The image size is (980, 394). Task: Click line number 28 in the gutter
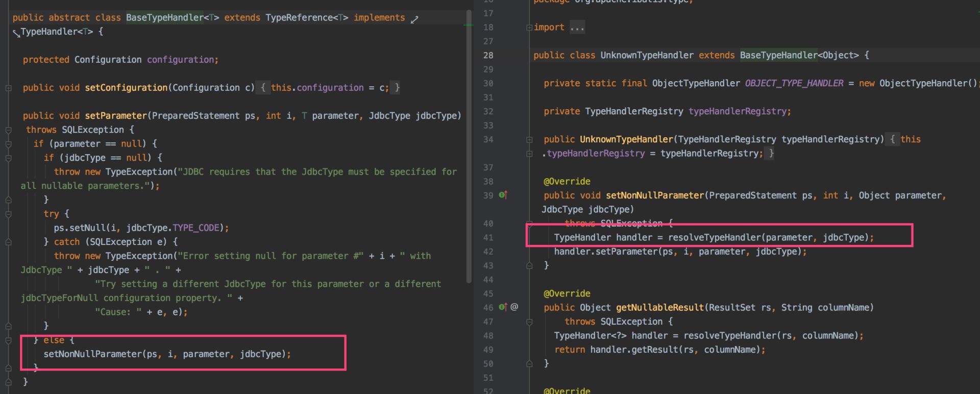(x=488, y=55)
